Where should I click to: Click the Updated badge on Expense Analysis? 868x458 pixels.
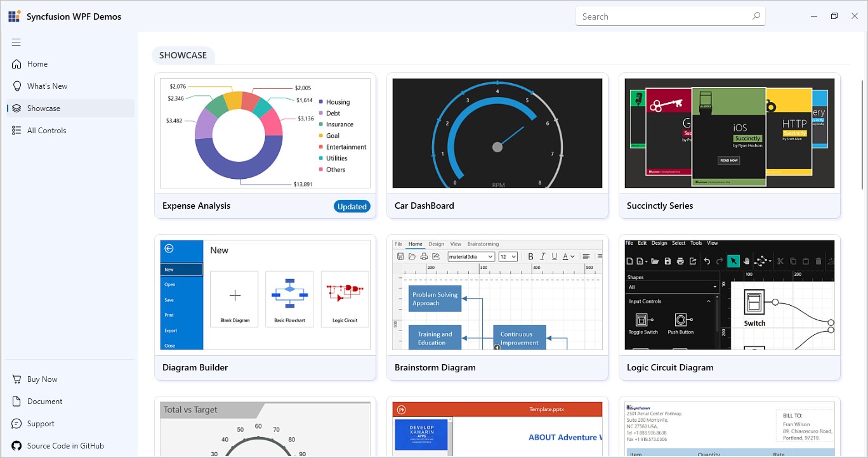coord(352,206)
